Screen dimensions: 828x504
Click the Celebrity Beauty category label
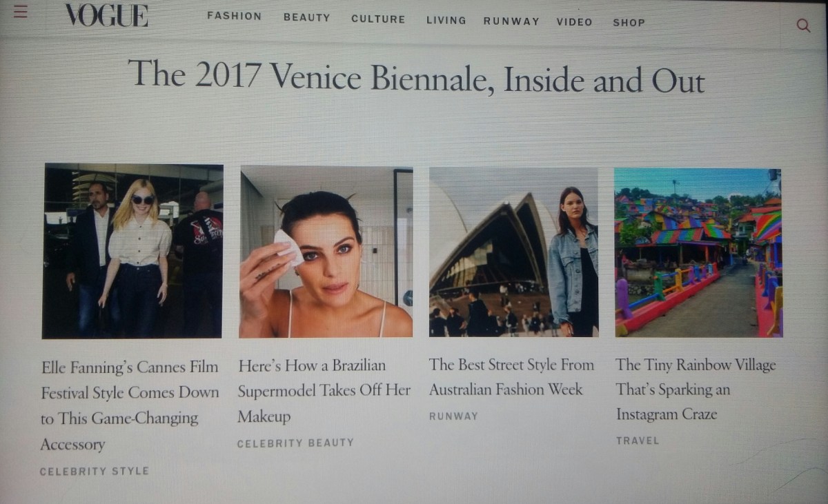click(295, 443)
